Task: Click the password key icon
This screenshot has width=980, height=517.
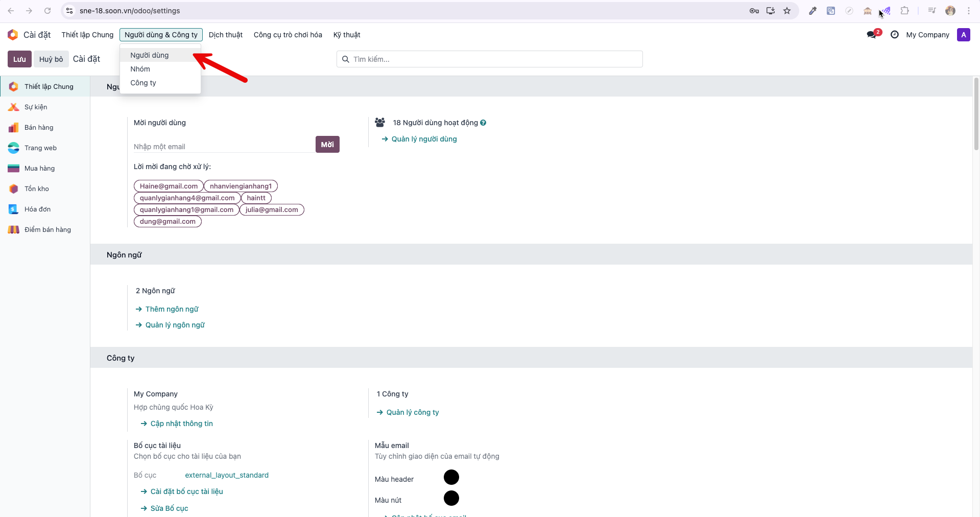Action: (754, 11)
